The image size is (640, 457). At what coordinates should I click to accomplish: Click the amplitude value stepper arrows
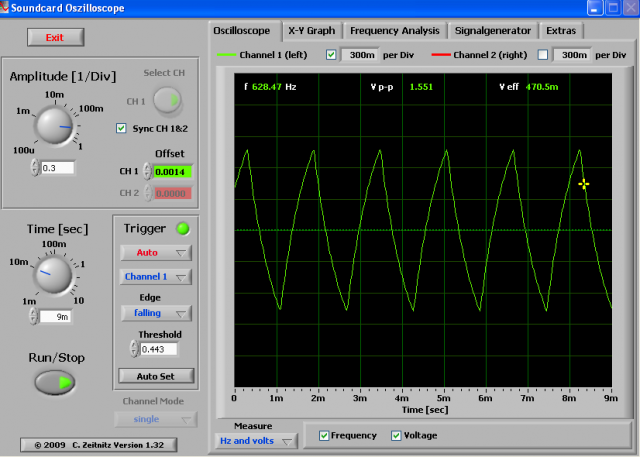pyautogui.click(x=35, y=168)
